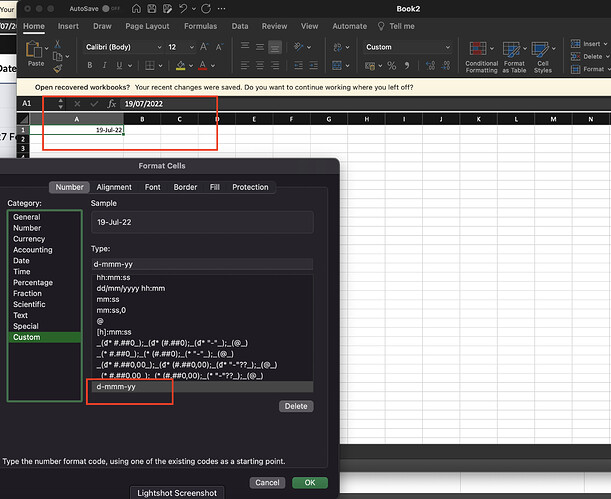Click the Delete button for custom format
This screenshot has height=499, width=611.
(x=295, y=407)
